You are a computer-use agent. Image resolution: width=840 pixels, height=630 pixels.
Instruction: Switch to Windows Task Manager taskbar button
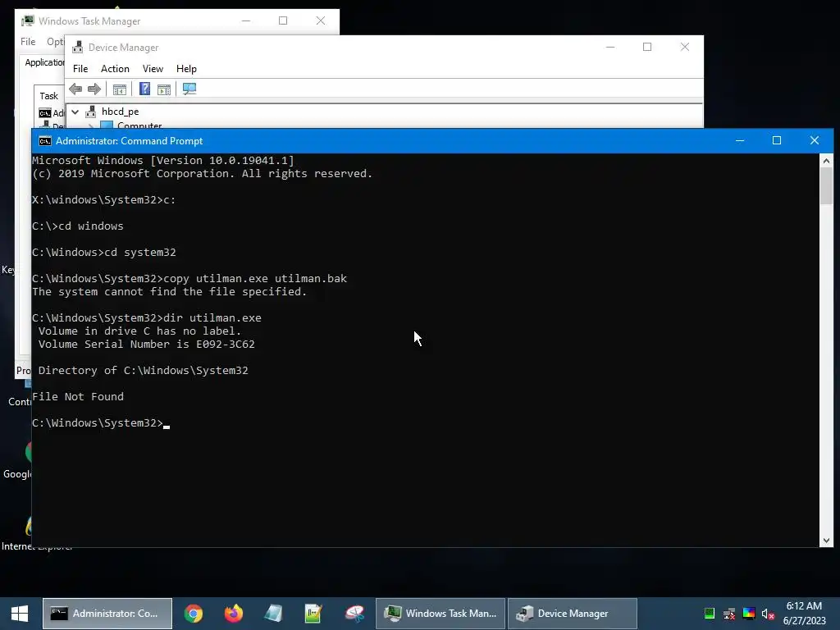tap(441, 614)
